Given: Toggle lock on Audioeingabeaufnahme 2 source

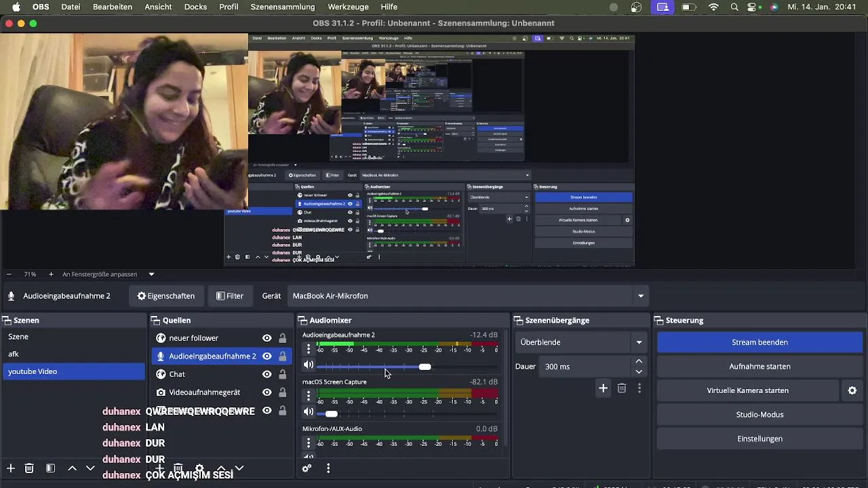Looking at the screenshot, I should coord(283,356).
